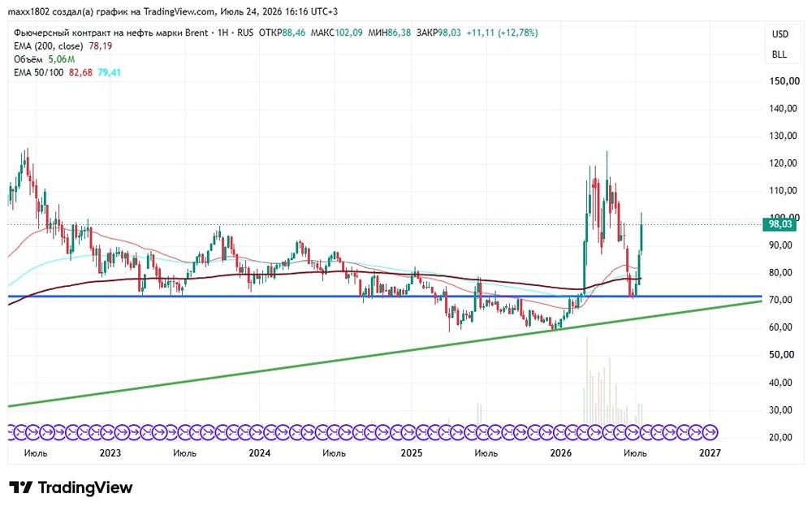This screenshot has height=511, width=812.
Task: Select the blue horizontal support line
Action: [x=385, y=297]
